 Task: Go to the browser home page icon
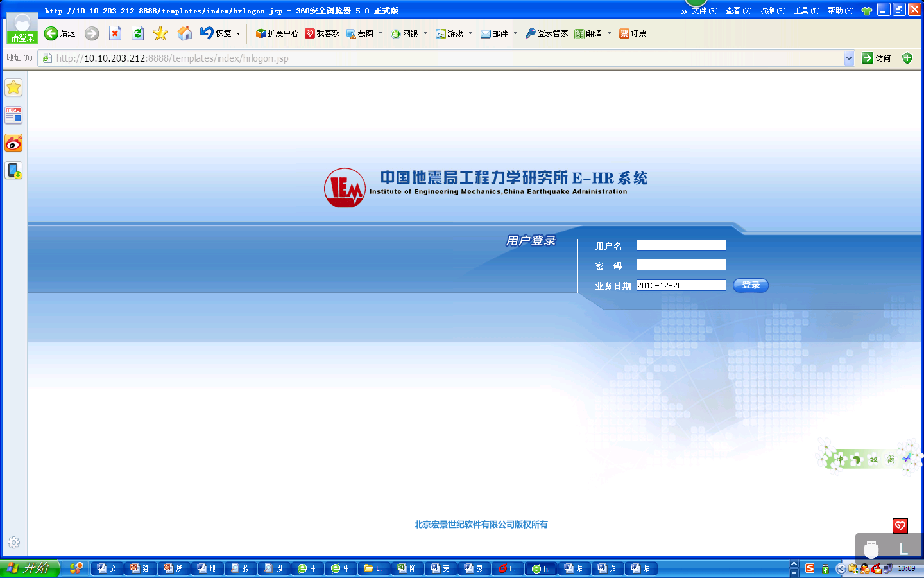[x=185, y=33]
